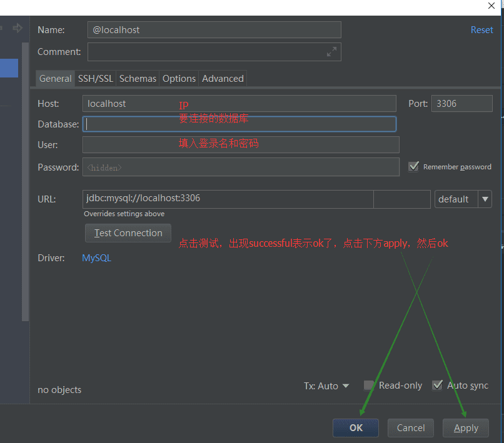Go to the Advanced tab

point(223,79)
